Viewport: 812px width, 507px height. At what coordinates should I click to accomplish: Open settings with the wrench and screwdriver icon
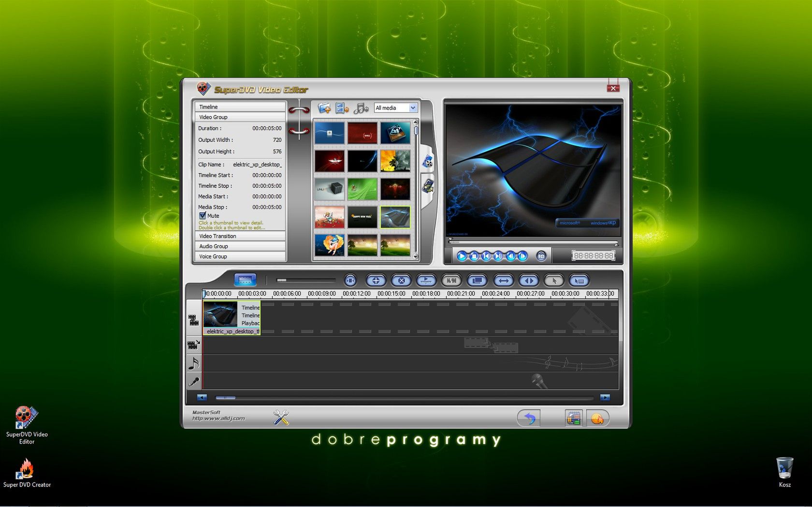tap(281, 417)
